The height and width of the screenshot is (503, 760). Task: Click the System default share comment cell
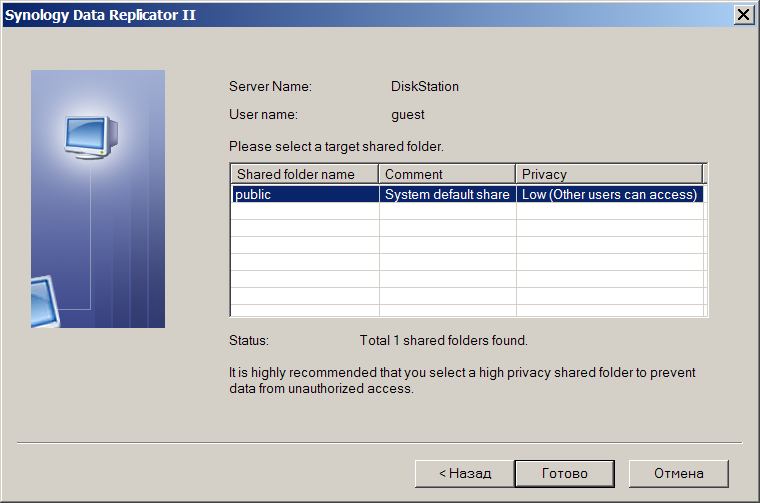[447, 194]
